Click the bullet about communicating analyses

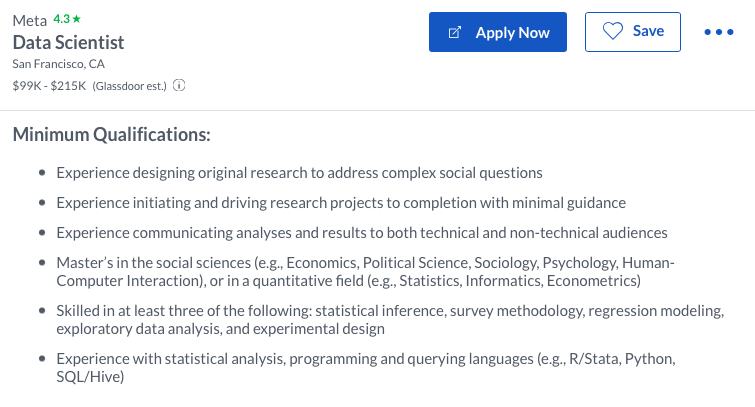(x=361, y=232)
